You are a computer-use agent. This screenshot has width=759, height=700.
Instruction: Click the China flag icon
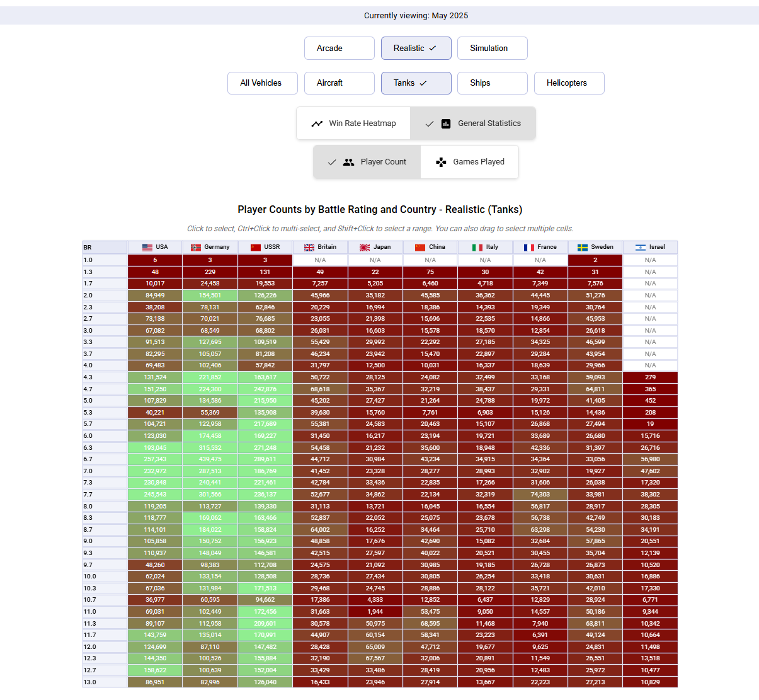(420, 248)
